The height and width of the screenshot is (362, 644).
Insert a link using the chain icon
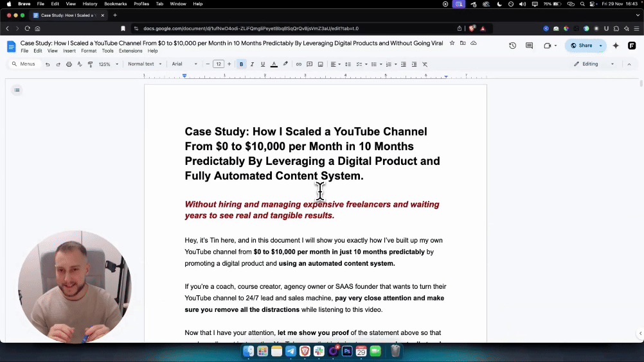[299, 64]
